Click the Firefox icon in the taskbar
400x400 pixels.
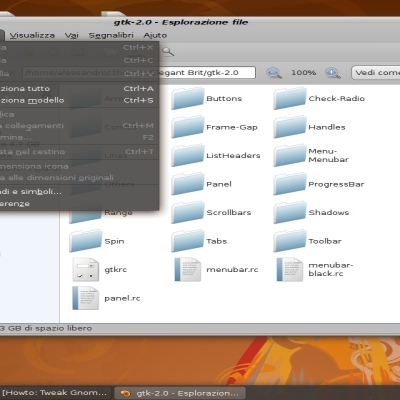(x=126, y=393)
